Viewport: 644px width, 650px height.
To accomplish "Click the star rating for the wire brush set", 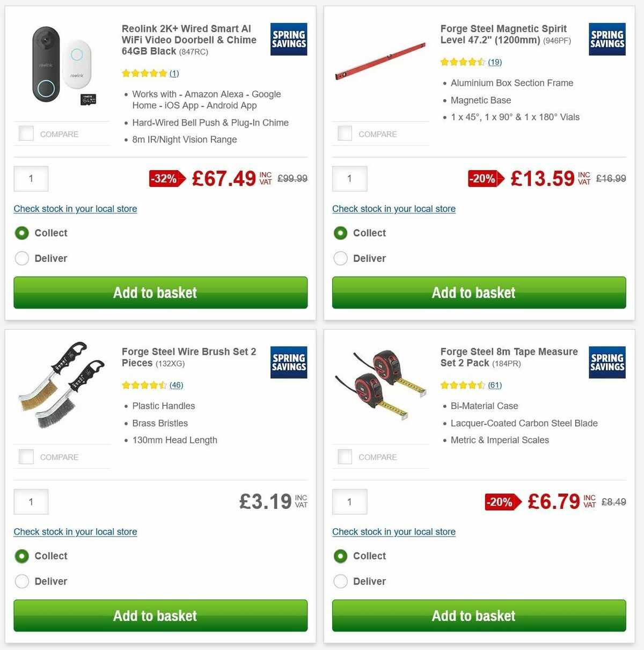I will point(142,385).
